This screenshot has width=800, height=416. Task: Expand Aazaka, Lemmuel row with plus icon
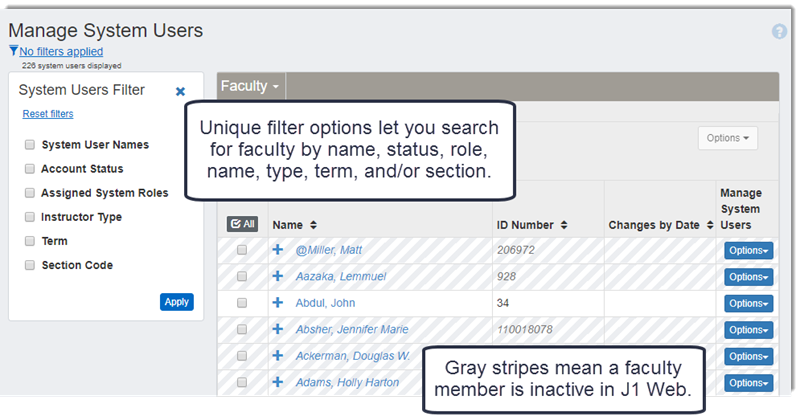coord(278,276)
